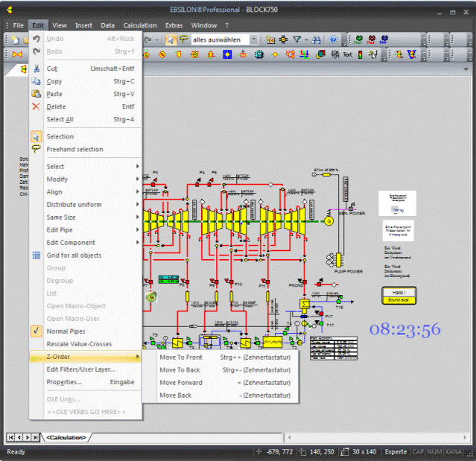Viewport: 476px width, 461px height.
Task: Switch to the <Calculation> sheet tab
Action: coord(66,437)
